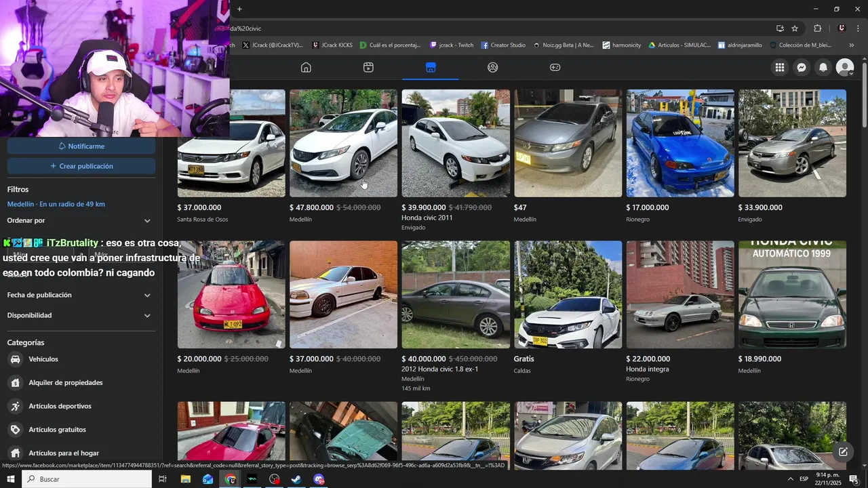Viewport: 868px width, 488px height.
Task: Click the Windows search box Buscar
Action: point(87,479)
